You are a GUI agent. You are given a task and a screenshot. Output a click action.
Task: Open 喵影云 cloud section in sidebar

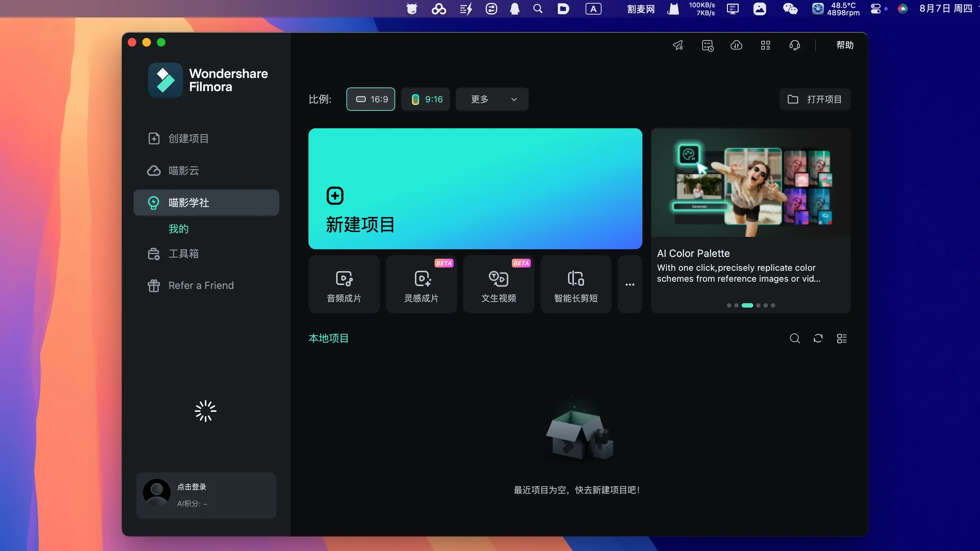[x=206, y=171]
